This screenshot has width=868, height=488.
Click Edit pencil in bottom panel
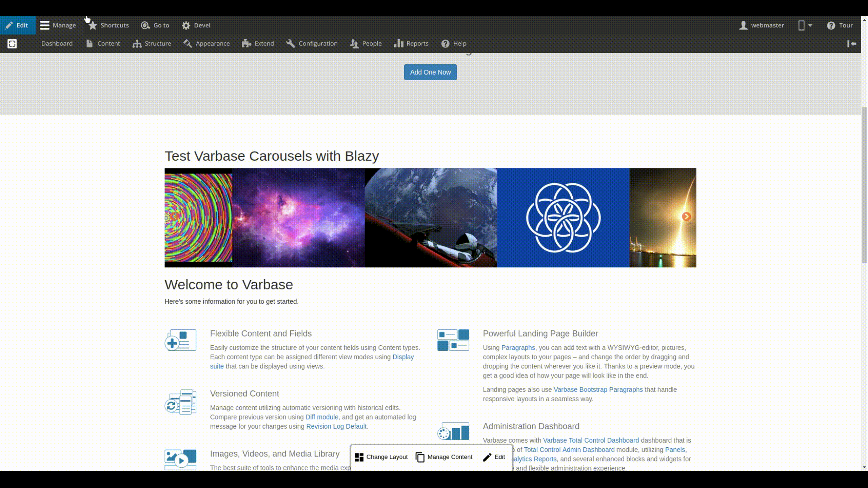pos(494,457)
